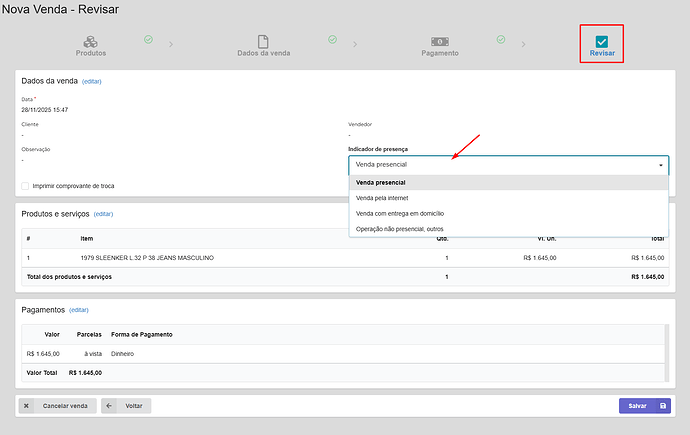Screen dimensions: 690x435
Task: Enable Imprimir comprovante de troca checkbox
Action: coord(25,186)
